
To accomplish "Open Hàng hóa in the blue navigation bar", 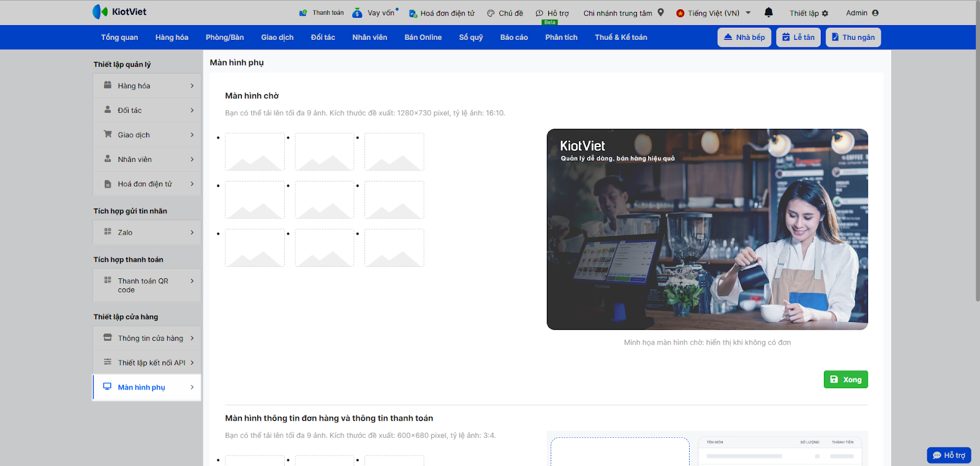I will (171, 37).
